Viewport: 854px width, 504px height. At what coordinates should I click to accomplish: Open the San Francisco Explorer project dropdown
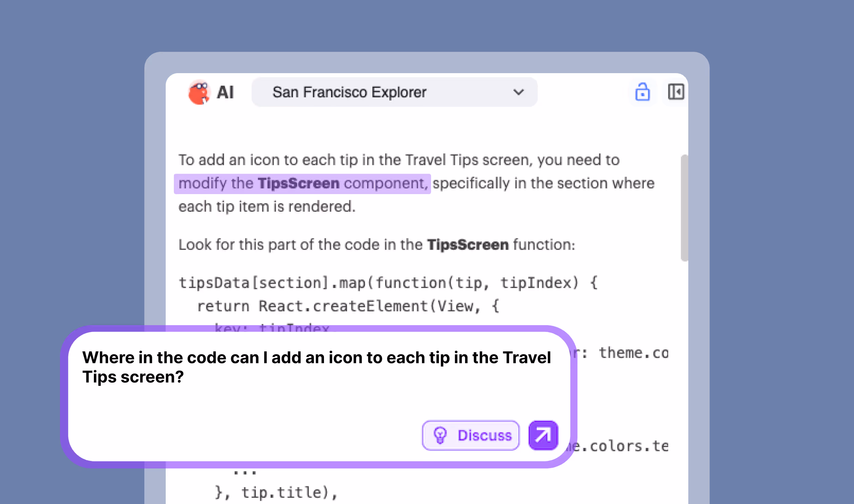pos(394,92)
